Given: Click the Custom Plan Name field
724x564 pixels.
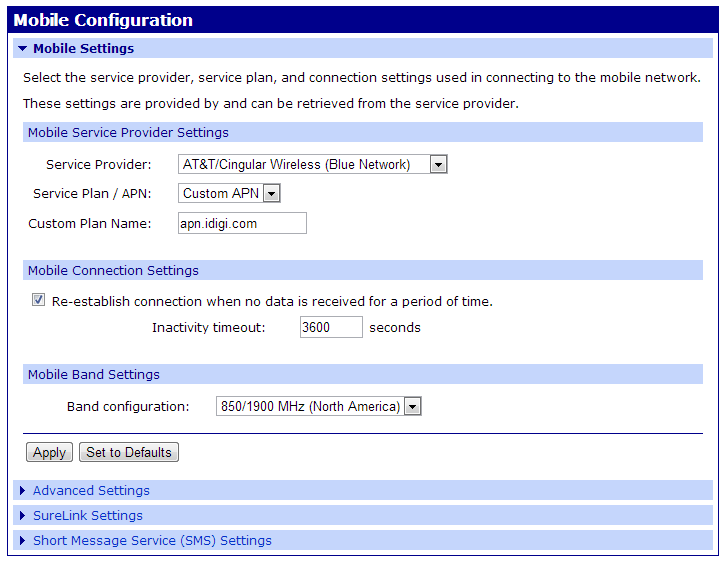Looking at the screenshot, I should [242, 223].
